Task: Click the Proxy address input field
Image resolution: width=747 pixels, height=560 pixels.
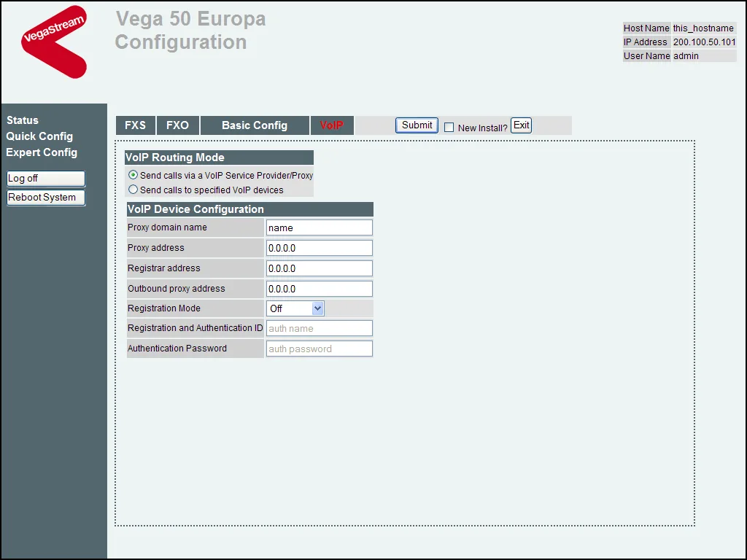Action: tap(320, 248)
